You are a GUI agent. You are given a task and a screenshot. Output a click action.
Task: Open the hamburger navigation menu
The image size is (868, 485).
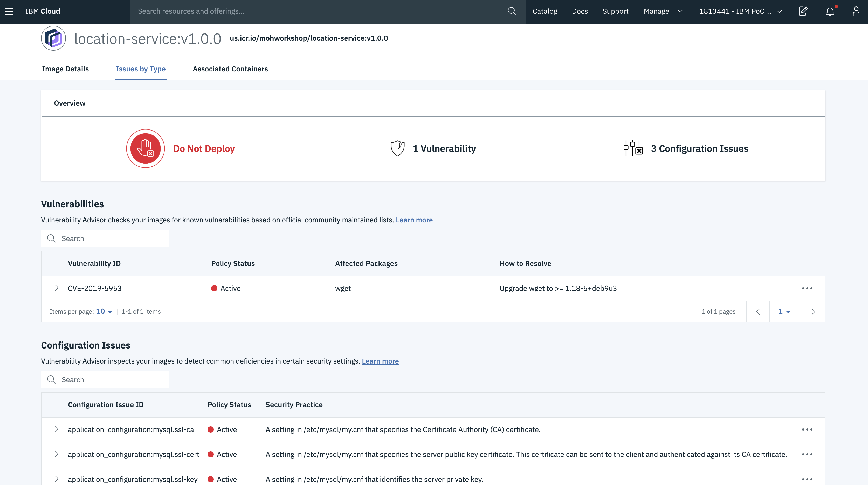(9, 11)
